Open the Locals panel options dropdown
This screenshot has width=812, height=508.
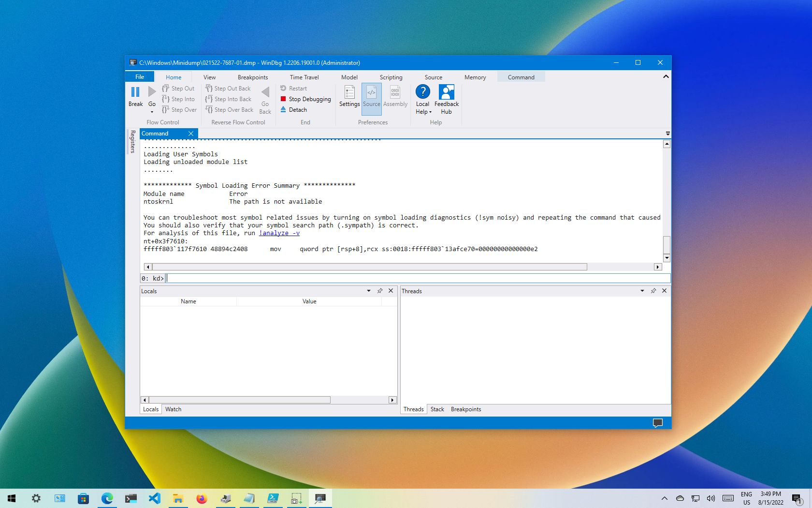(x=368, y=291)
